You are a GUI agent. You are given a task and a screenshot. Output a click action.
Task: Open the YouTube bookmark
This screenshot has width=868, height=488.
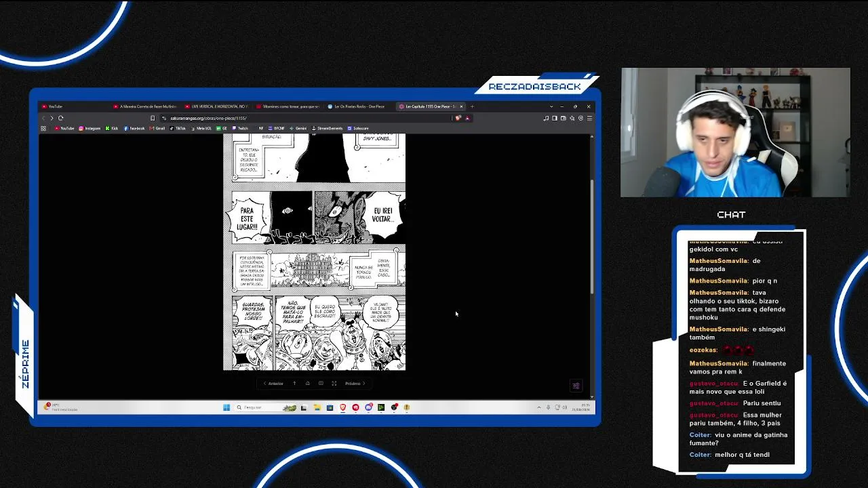tap(64, 128)
